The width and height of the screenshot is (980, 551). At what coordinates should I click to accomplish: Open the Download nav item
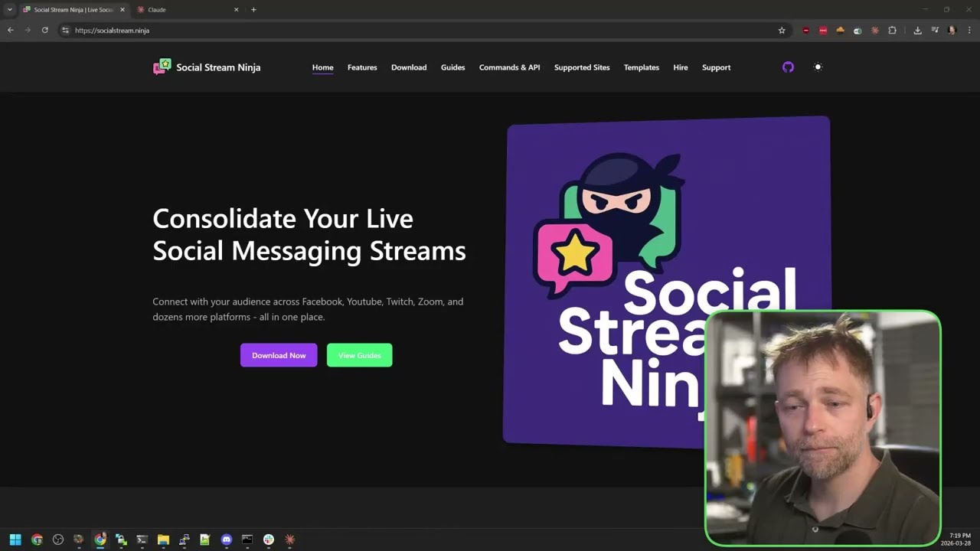click(x=409, y=67)
